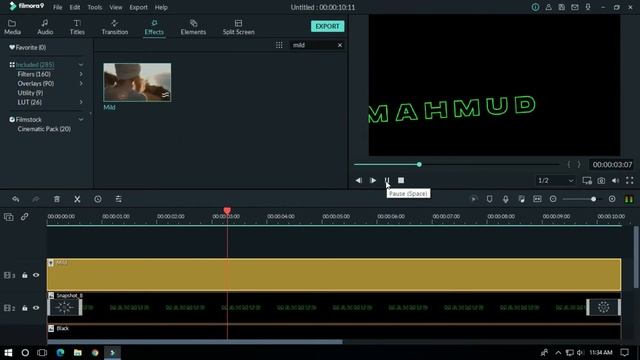Toggle the auto ripple link icon
This screenshot has height=360, width=640.
[x=25, y=217]
